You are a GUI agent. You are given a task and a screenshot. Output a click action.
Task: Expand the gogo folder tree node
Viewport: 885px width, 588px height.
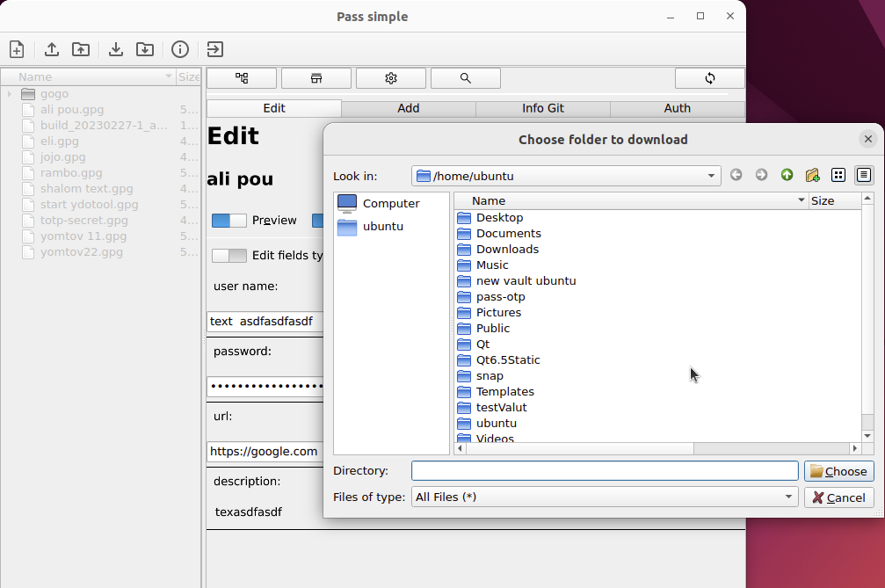[9, 94]
